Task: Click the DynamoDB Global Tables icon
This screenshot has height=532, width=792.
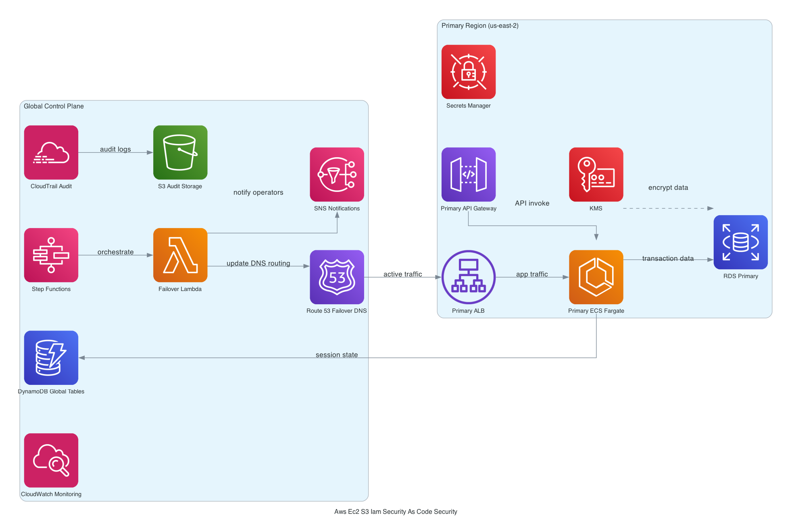Action: 51,357
